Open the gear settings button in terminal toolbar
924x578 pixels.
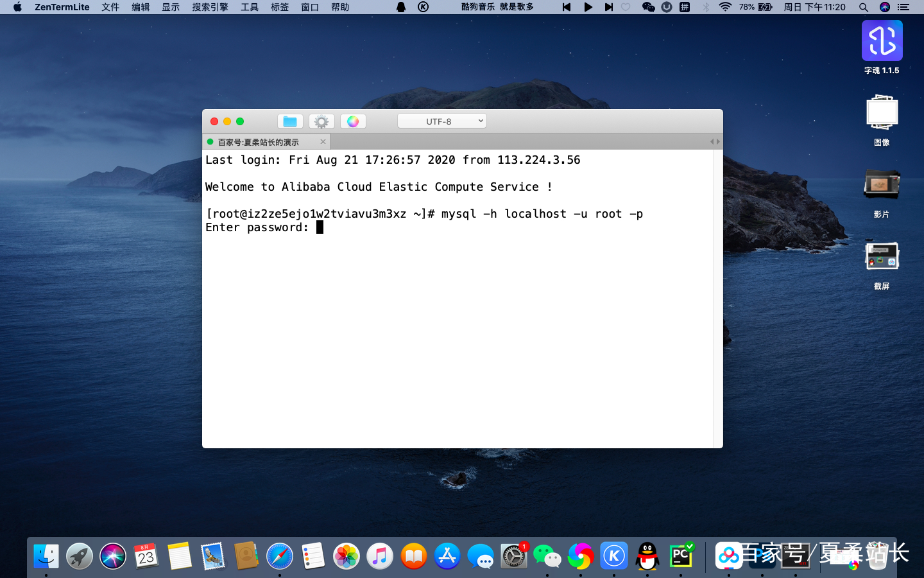coord(321,121)
